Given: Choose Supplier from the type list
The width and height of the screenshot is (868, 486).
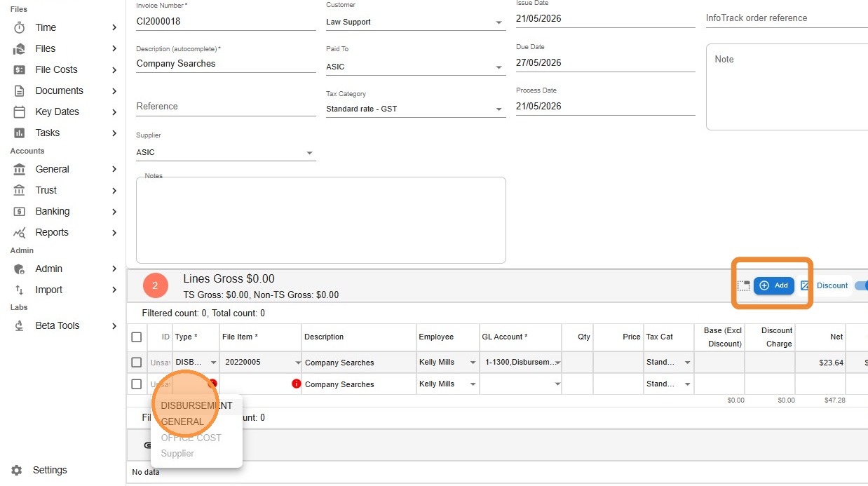Looking at the screenshot, I should point(196,454).
